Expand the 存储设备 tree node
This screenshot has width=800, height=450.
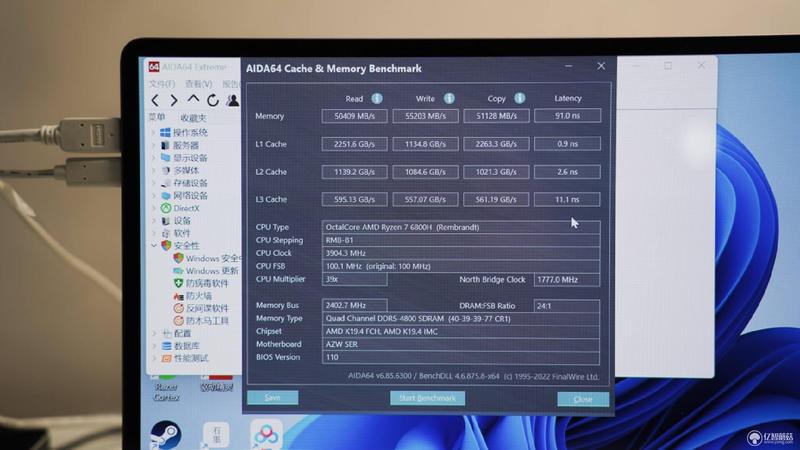154,183
